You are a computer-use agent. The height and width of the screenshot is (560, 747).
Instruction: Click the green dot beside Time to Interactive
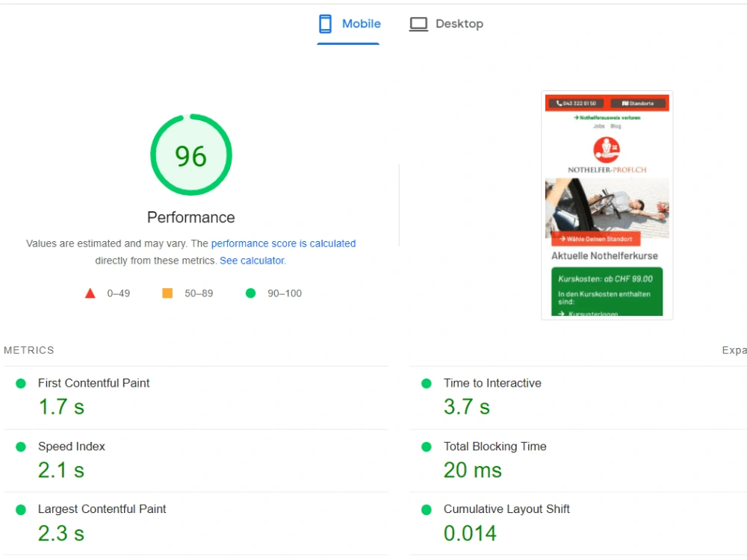coord(427,383)
